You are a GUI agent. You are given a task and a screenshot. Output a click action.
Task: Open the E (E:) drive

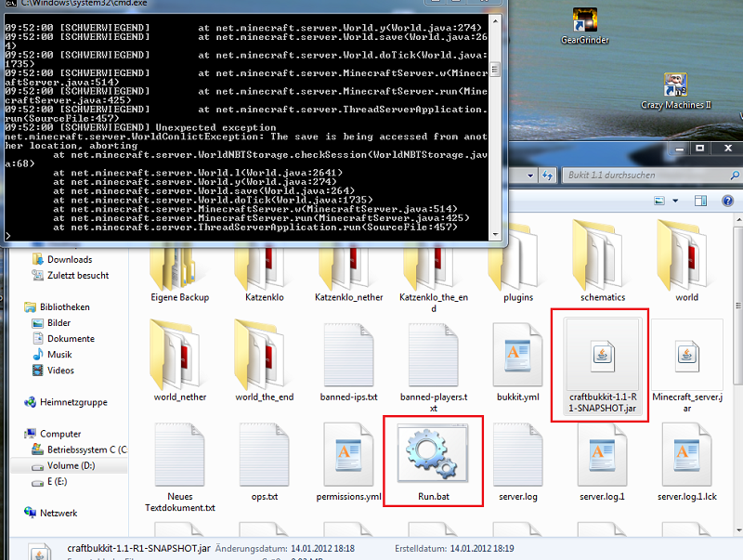pos(49,482)
